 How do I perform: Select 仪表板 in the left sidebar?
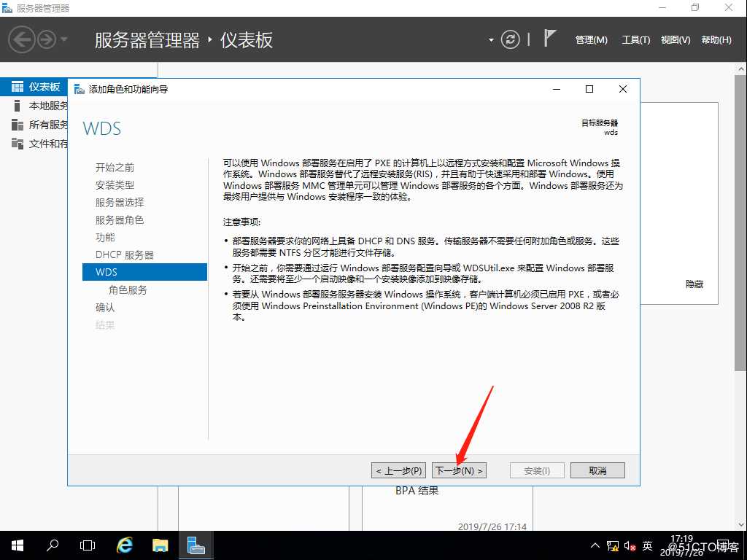point(34,87)
